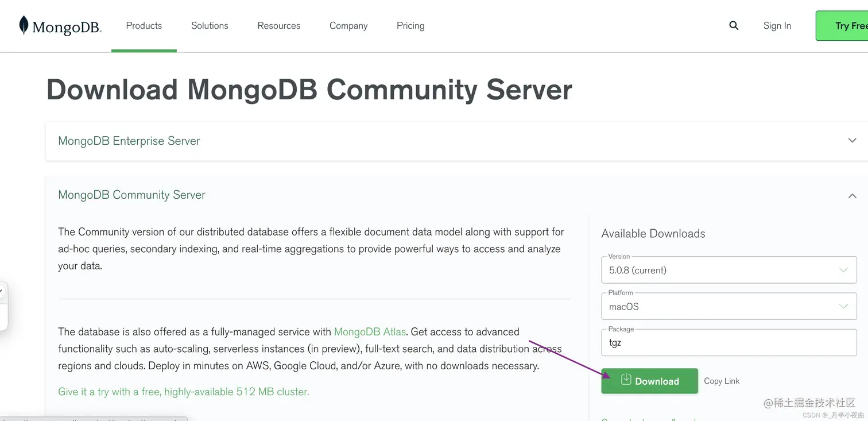Open the site search magnifier icon

click(734, 25)
